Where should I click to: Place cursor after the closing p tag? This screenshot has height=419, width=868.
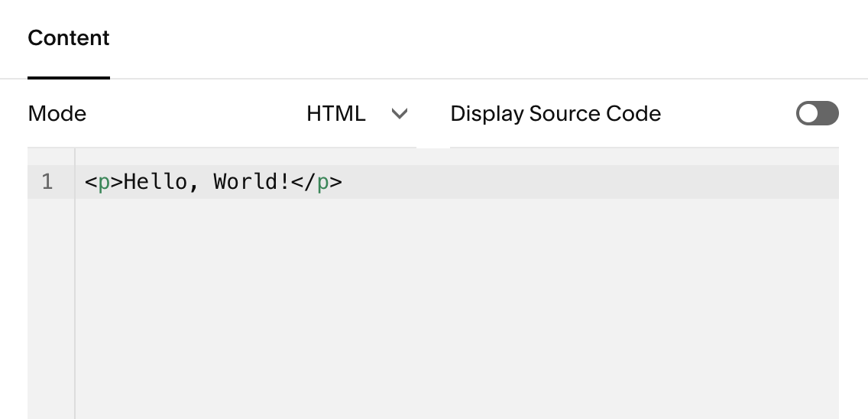tap(344, 182)
